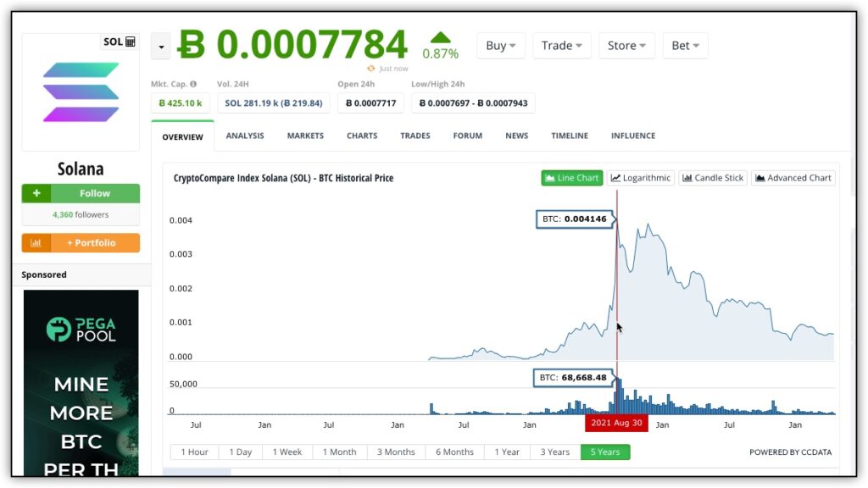868x488 pixels.
Task: Click the plus icon on Follow button
Action: [x=36, y=193]
